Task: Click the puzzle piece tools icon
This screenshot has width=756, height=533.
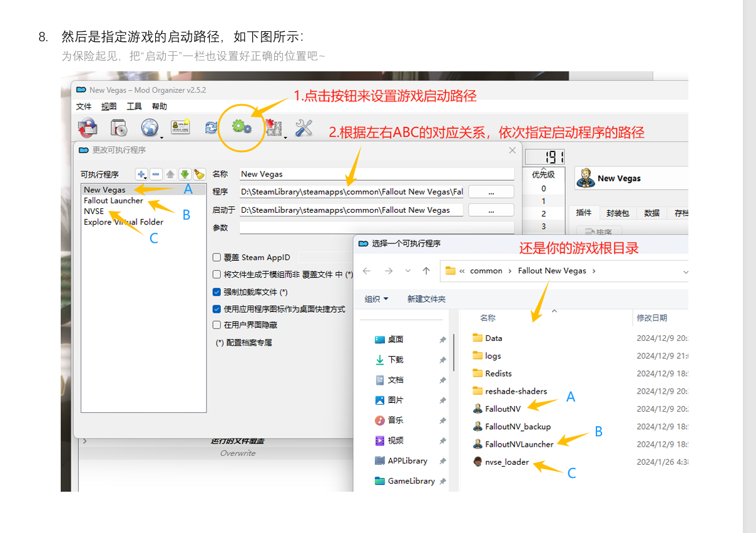Action: click(273, 128)
